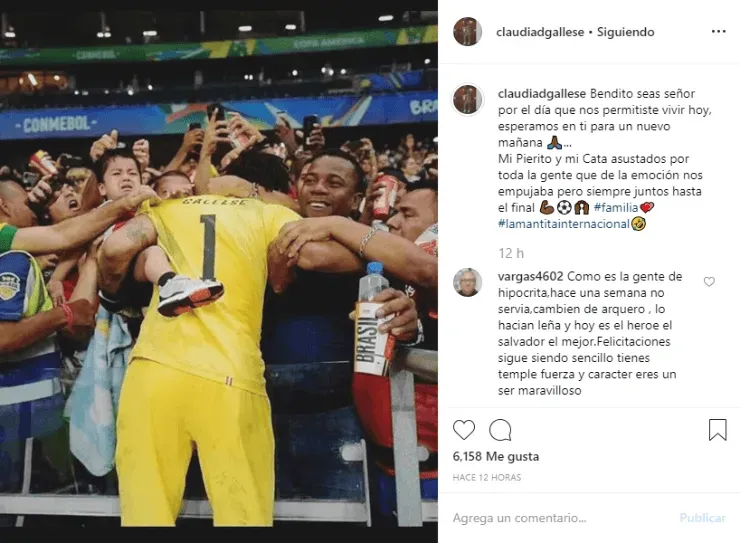Image resolution: width=740 pixels, height=543 pixels.
Task: Like the vargas4602 comment with the small heart
Action: (x=709, y=282)
